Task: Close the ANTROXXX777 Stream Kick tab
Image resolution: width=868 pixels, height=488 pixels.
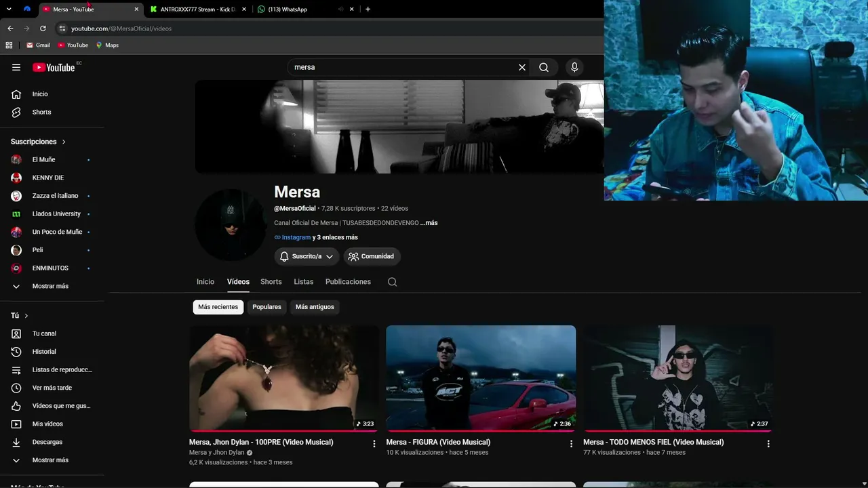Action: (244, 9)
